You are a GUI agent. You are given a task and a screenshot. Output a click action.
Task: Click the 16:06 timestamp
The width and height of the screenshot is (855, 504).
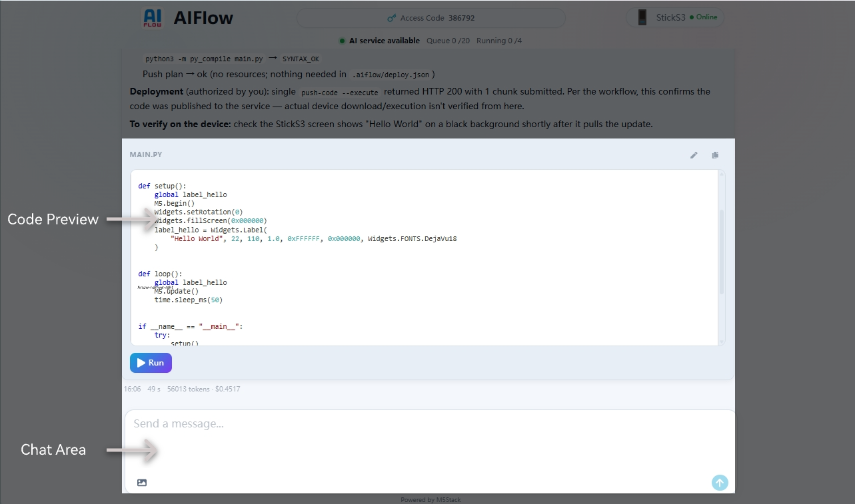[132, 389]
